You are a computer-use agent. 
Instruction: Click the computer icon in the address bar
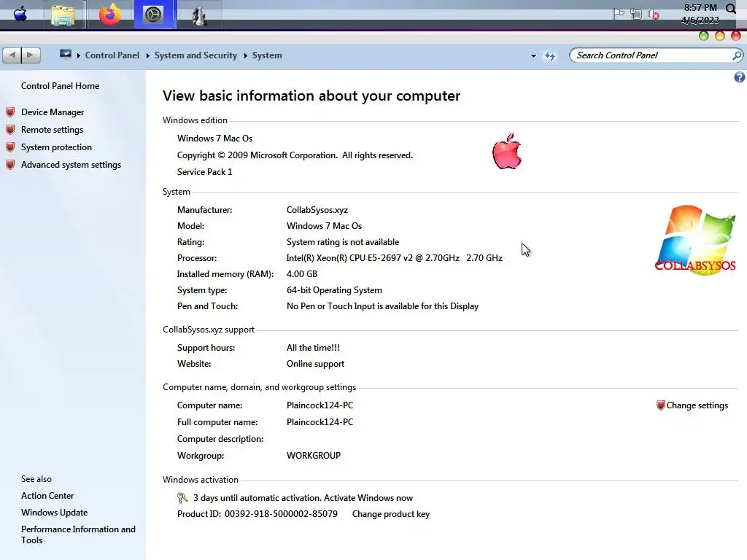click(65, 55)
